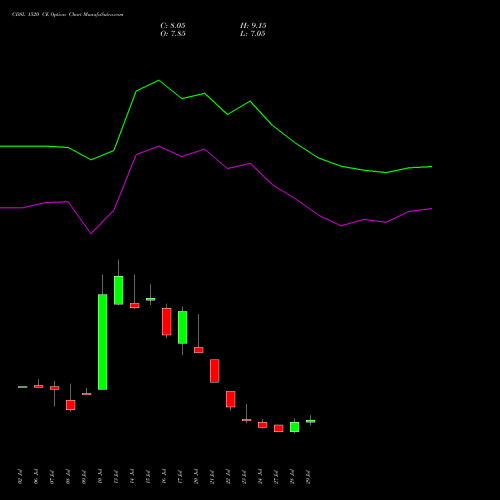Click the red candle body for 08 Jul
The image size is (500, 500).
coord(71,405)
